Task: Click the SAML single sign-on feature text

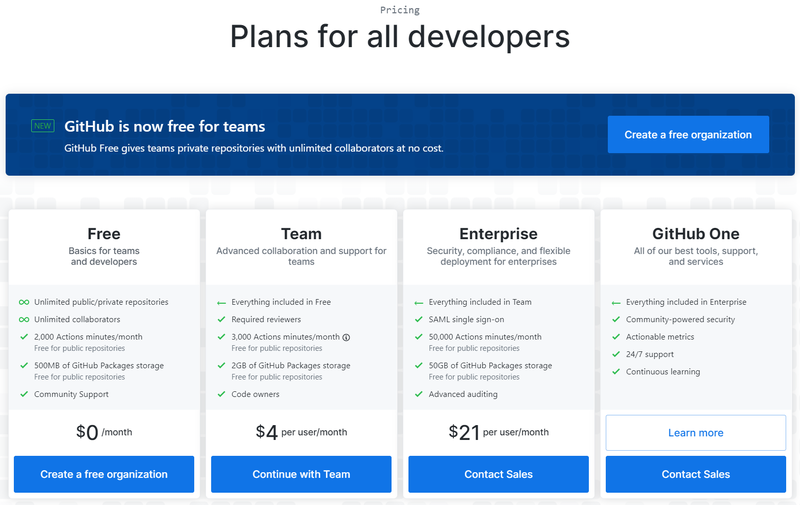Action: point(466,319)
